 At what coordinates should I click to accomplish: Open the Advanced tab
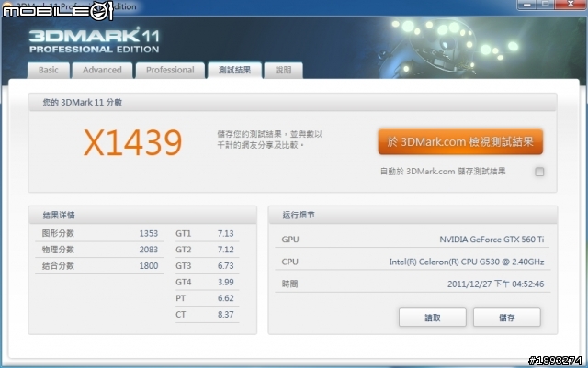(102, 71)
